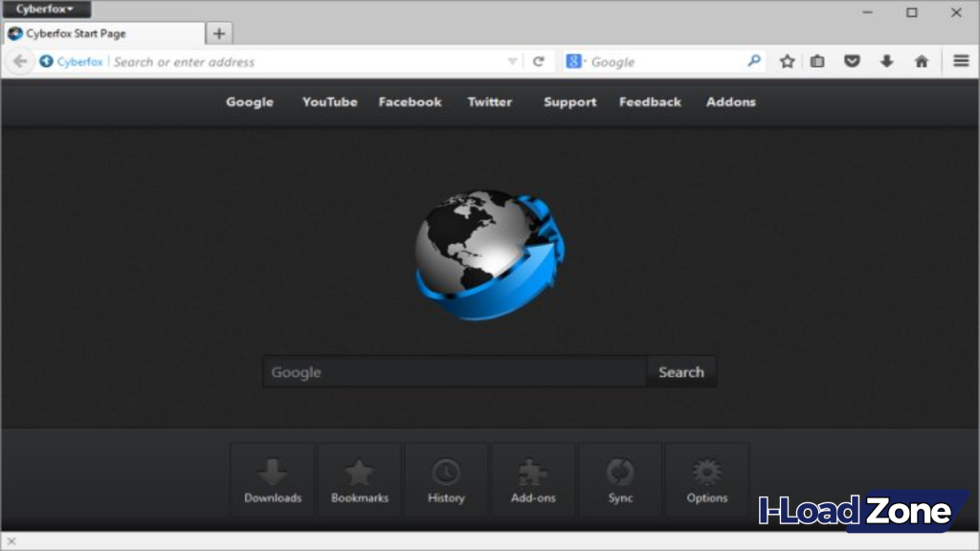The width and height of the screenshot is (980, 551).
Task: Open the hamburger menu
Action: point(960,60)
